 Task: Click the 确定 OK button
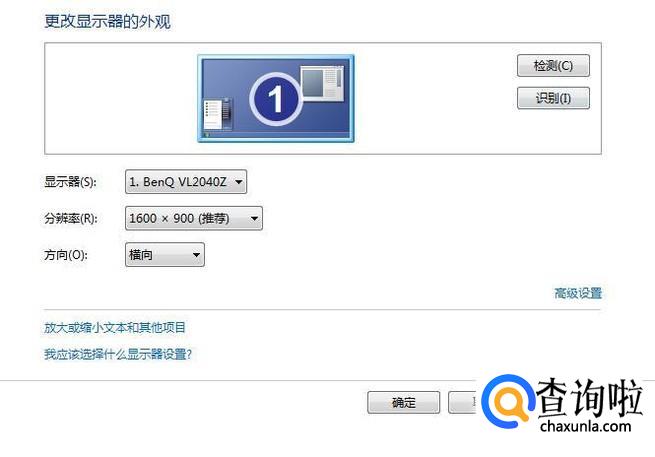pos(404,402)
